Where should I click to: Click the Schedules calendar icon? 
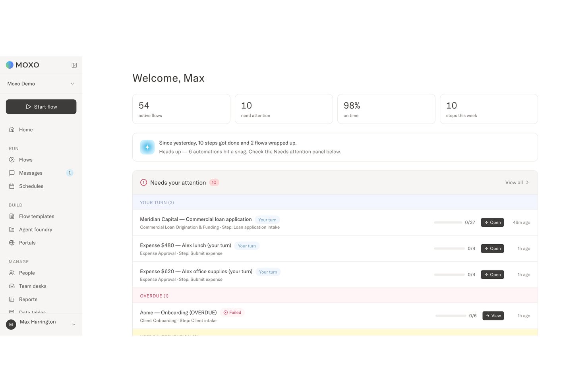(12, 186)
